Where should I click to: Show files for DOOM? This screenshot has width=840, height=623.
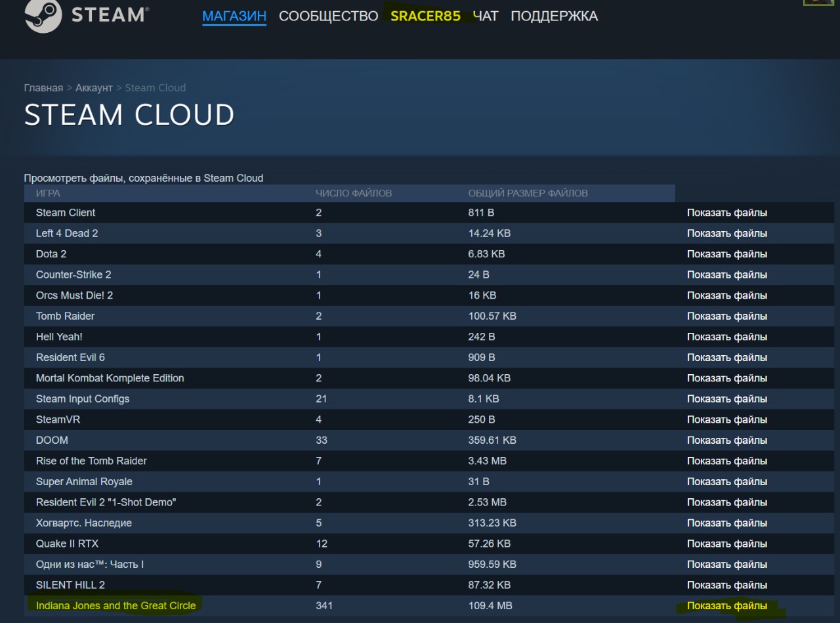(727, 440)
